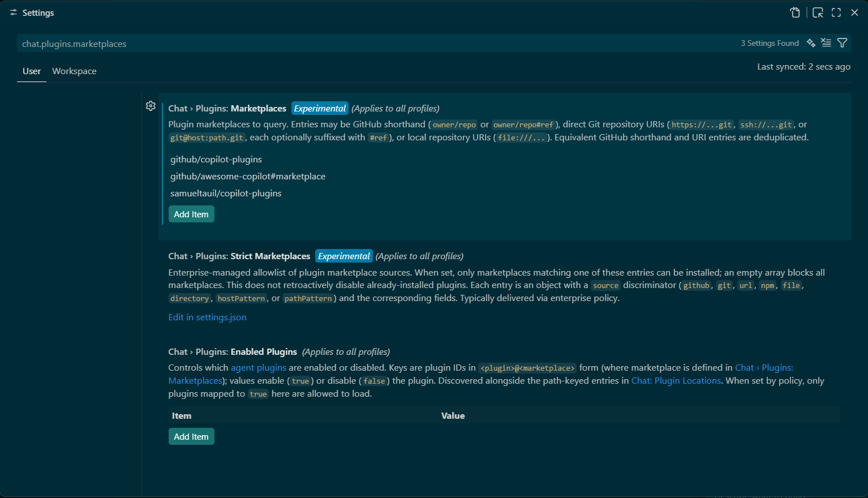Screen dimensions: 868x498
Task: Click Chat › Plugins: Strict Marketplaces title
Action: [239, 256]
